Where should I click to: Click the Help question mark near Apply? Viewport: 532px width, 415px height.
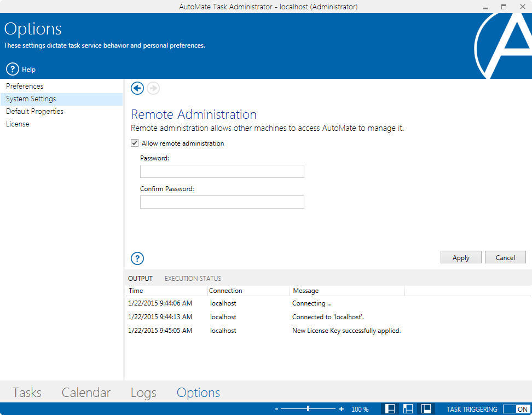pyautogui.click(x=137, y=258)
